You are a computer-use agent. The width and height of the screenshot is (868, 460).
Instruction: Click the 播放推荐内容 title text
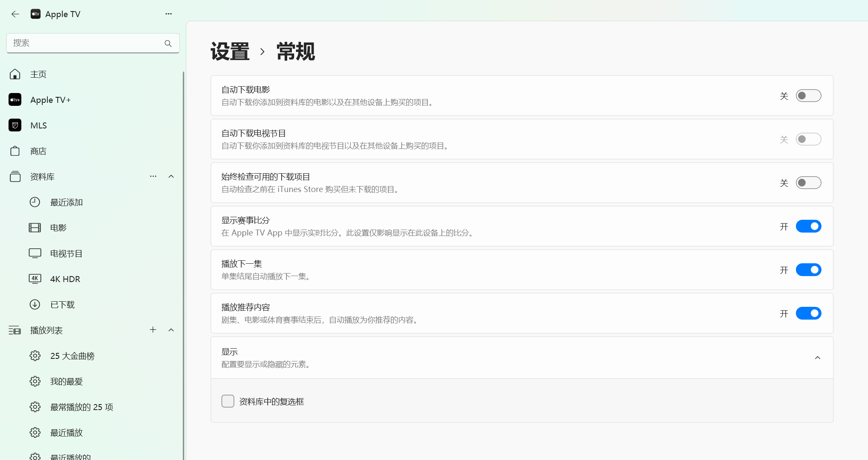click(246, 307)
